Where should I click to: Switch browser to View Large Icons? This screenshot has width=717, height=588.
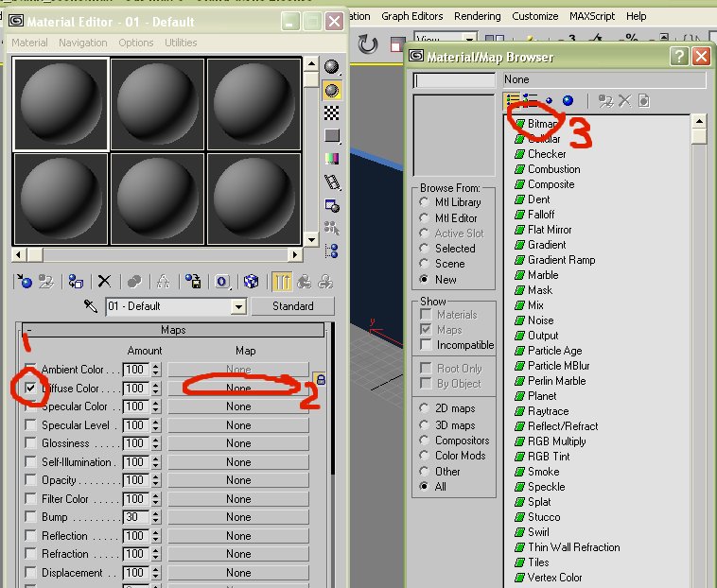[567, 100]
